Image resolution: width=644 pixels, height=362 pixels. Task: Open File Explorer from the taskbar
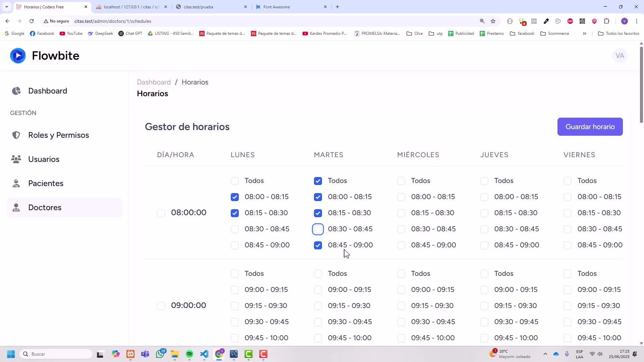[x=175, y=354]
